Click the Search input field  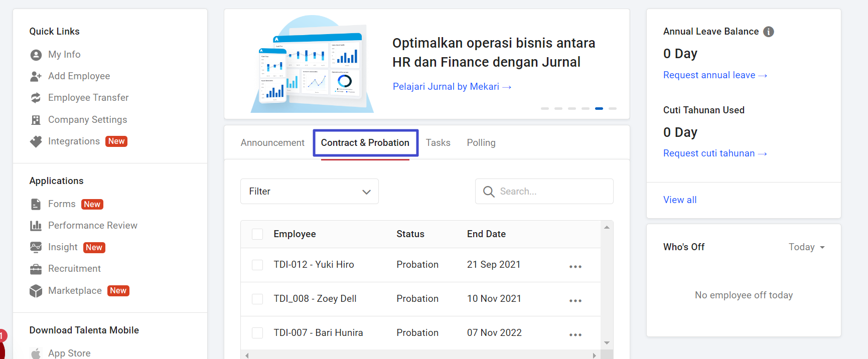click(x=544, y=192)
